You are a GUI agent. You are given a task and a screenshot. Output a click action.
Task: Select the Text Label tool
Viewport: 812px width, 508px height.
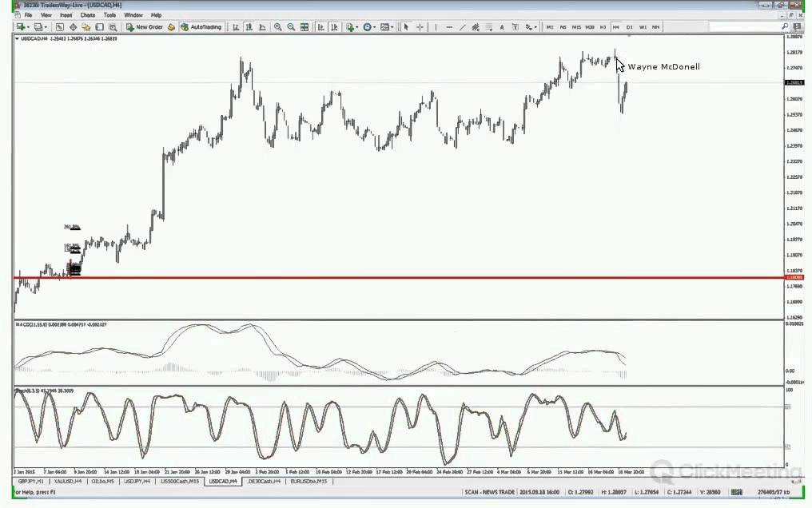click(x=515, y=27)
